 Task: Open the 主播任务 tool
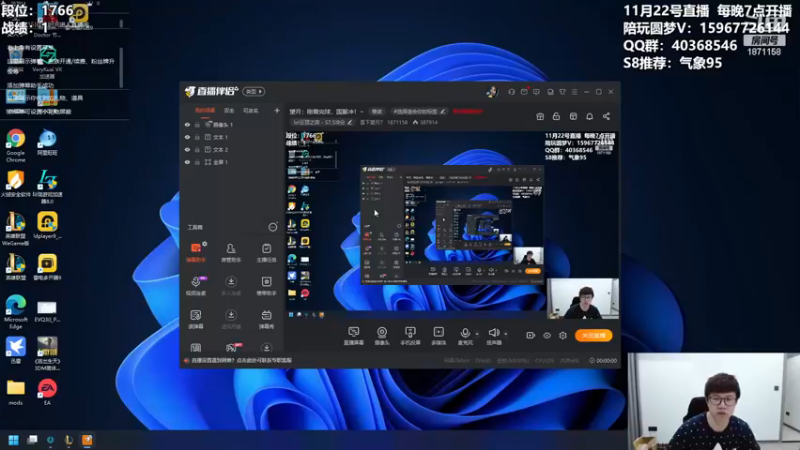pos(266,253)
